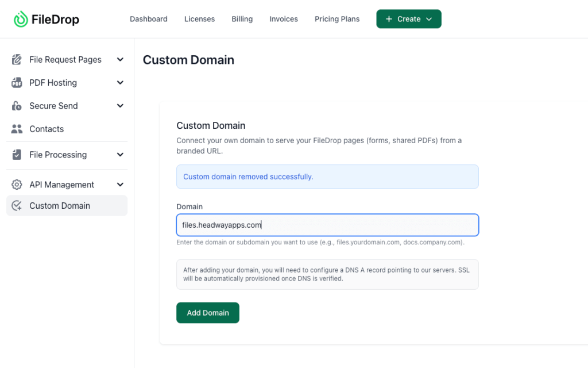Expand the PDF Hosting menu

coord(120,82)
